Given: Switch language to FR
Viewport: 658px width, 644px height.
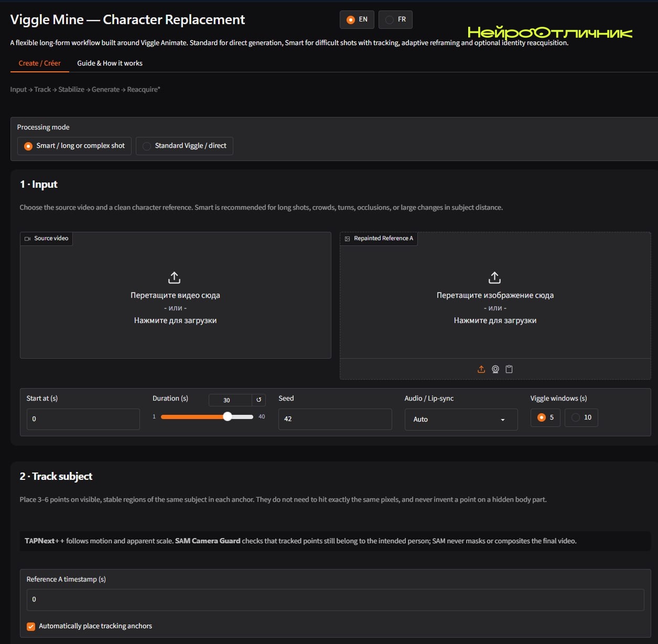Looking at the screenshot, I should [x=396, y=20].
